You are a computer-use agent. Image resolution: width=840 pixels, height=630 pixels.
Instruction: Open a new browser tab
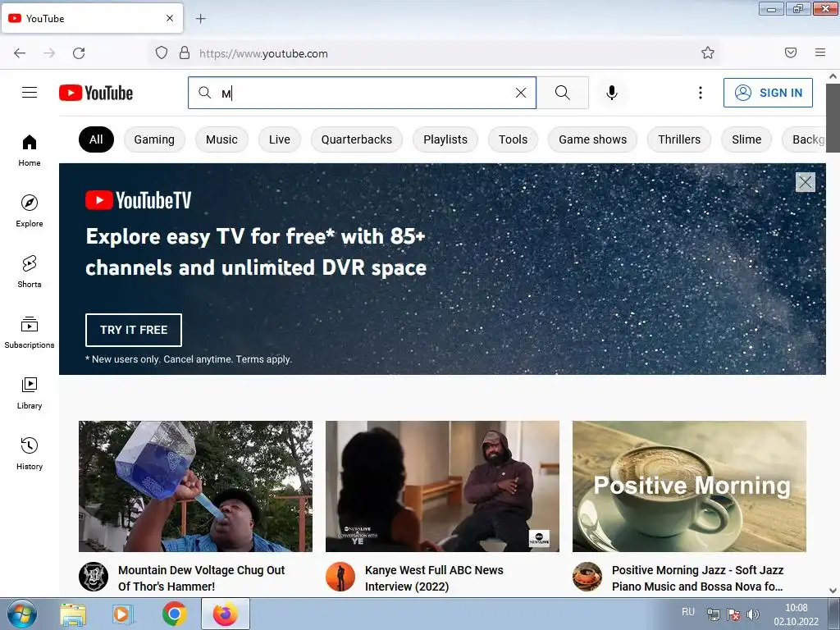200,19
